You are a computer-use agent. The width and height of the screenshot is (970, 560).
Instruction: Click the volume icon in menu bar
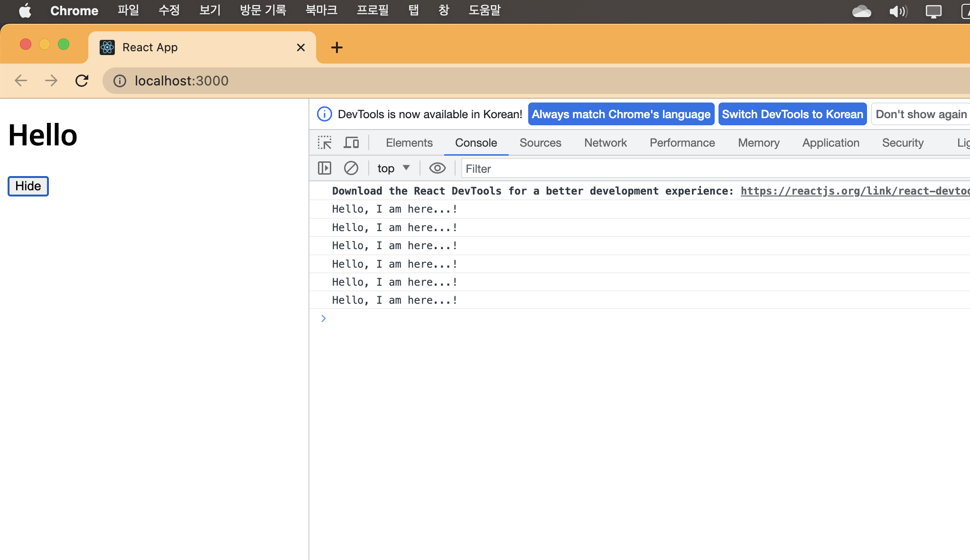[898, 11]
